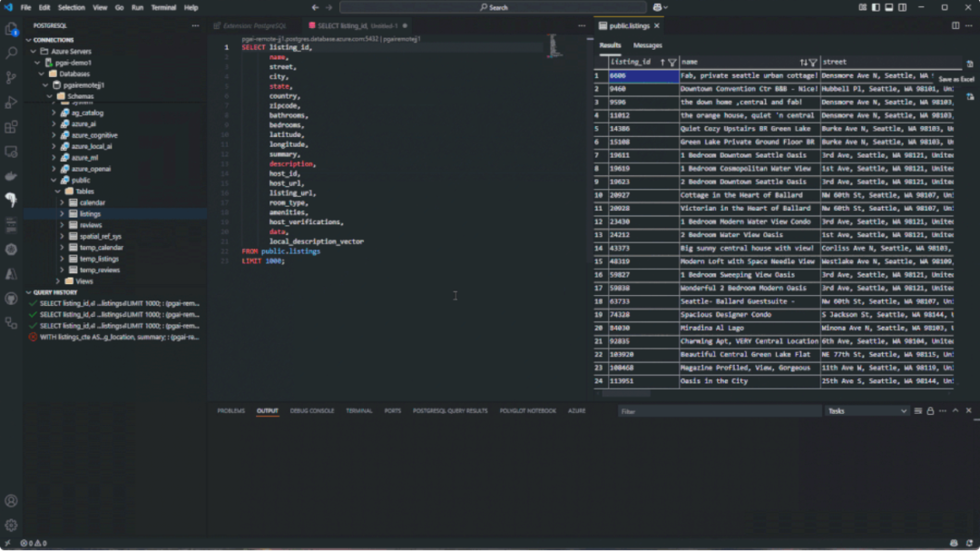The image size is (980, 551).
Task: Open the Selection menu
Action: coord(72,7)
